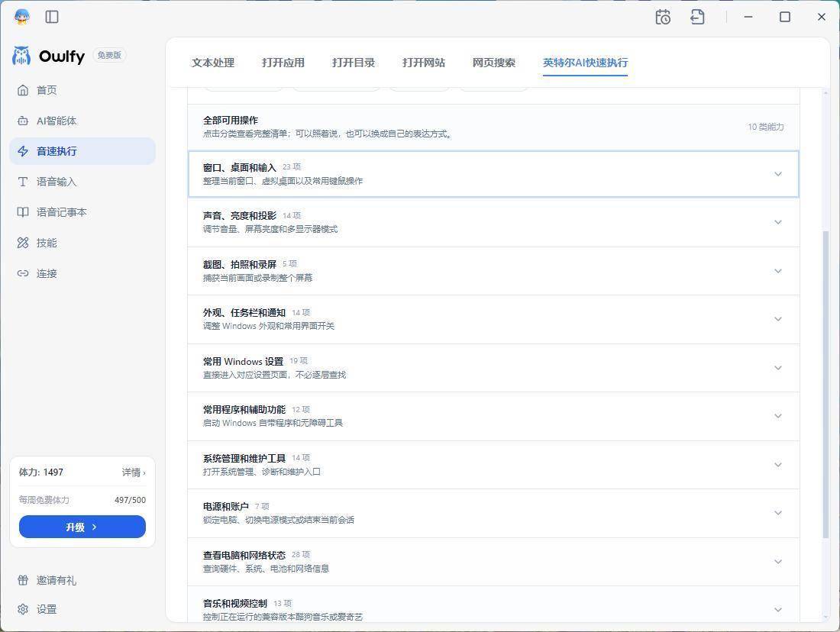
Task: Click the owl avatar icon in title bar
Action: tap(22, 17)
